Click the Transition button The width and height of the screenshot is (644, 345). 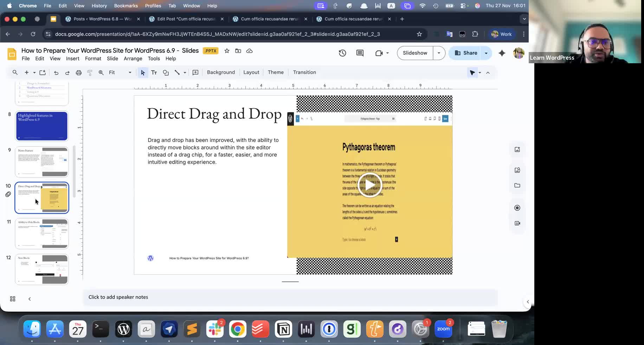tap(304, 72)
